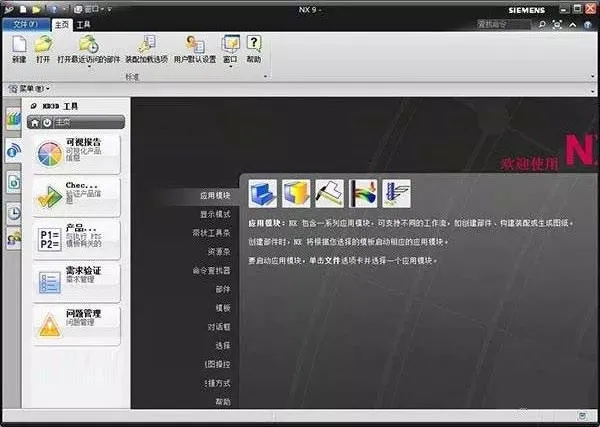Click the 窗口 window ribbon icon
Screen dimensions: 600x427
(230, 44)
